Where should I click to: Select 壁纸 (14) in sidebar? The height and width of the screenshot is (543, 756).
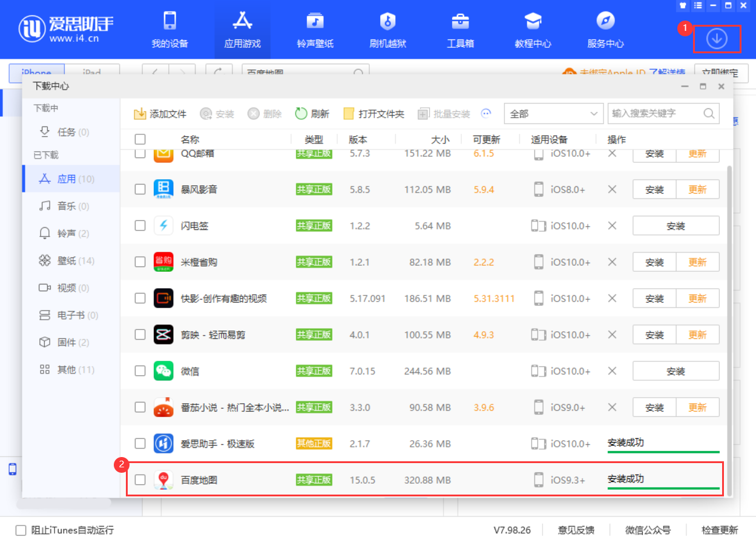pos(71,261)
